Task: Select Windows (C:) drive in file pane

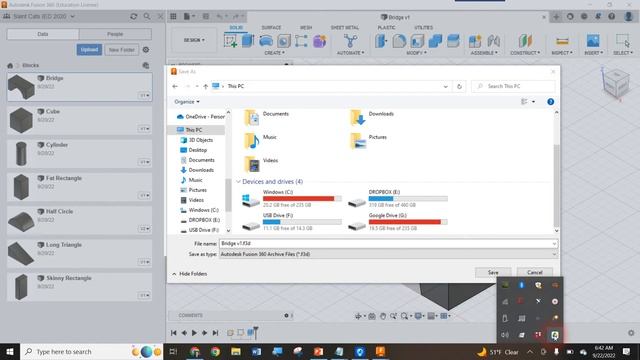Action: click(x=291, y=198)
